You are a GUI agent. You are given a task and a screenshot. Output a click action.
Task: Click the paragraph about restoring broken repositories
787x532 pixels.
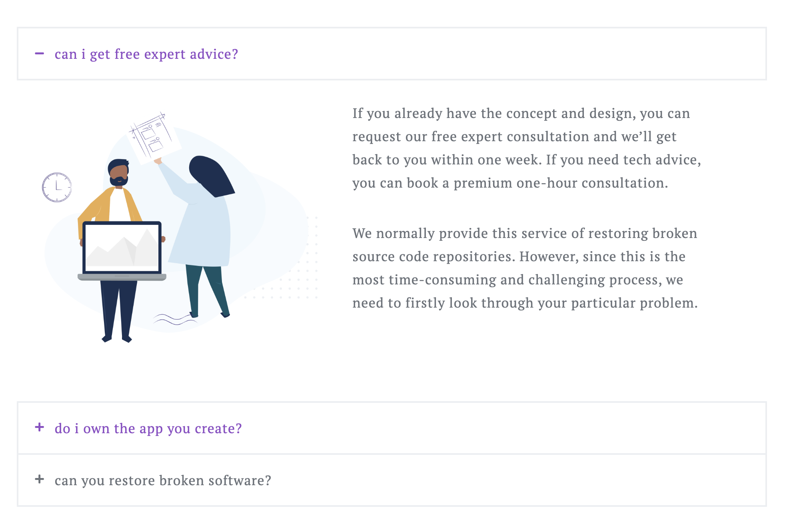pos(525,268)
